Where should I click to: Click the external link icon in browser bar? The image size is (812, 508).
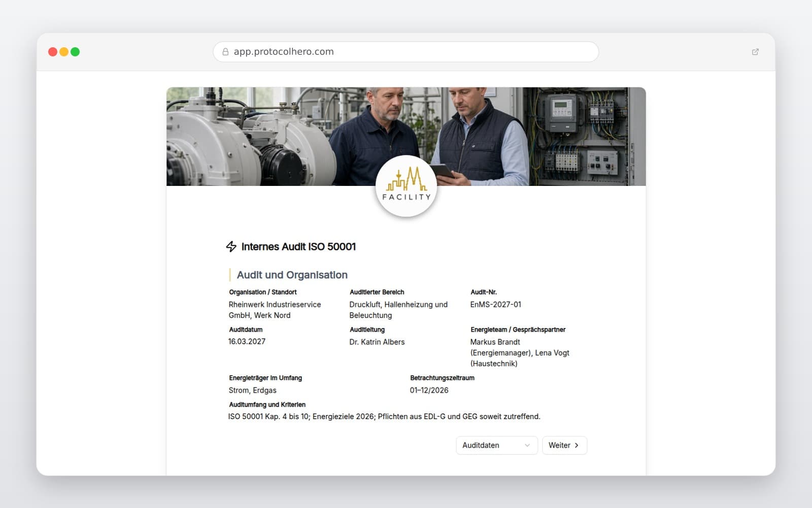pyautogui.click(x=755, y=52)
